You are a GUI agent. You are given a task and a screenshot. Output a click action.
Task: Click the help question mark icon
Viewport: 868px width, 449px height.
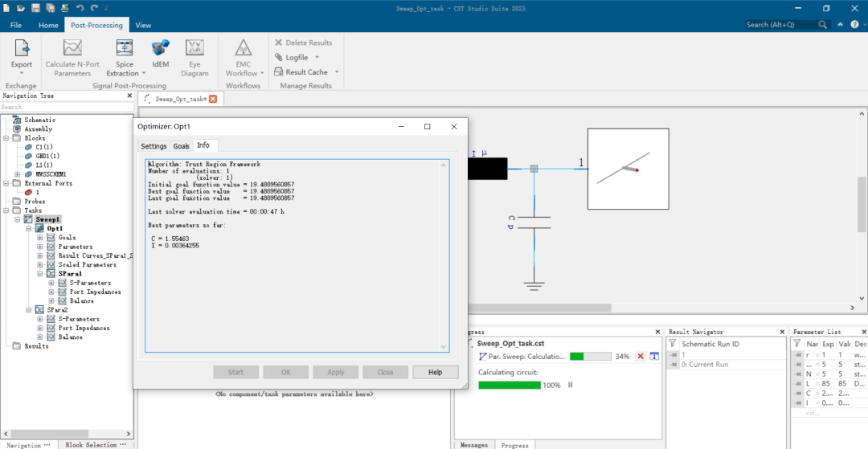point(854,24)
